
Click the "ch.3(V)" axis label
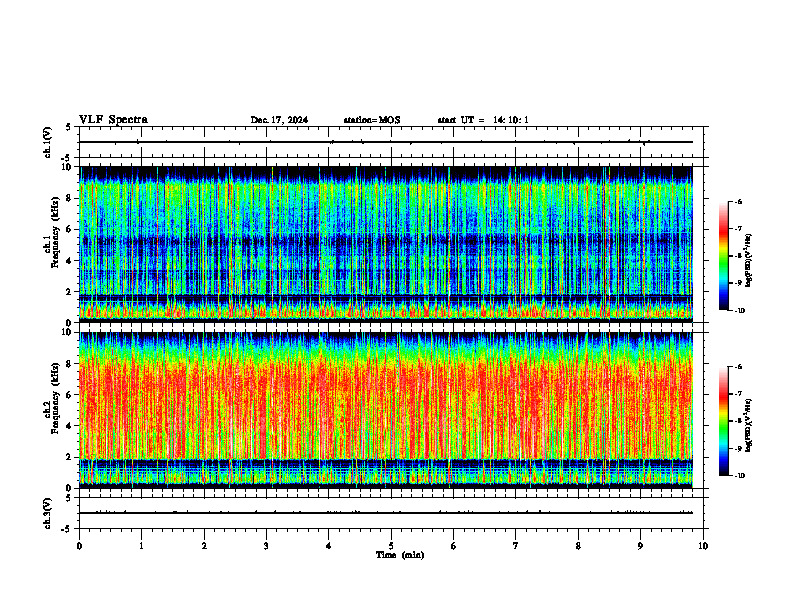(48, 513)
